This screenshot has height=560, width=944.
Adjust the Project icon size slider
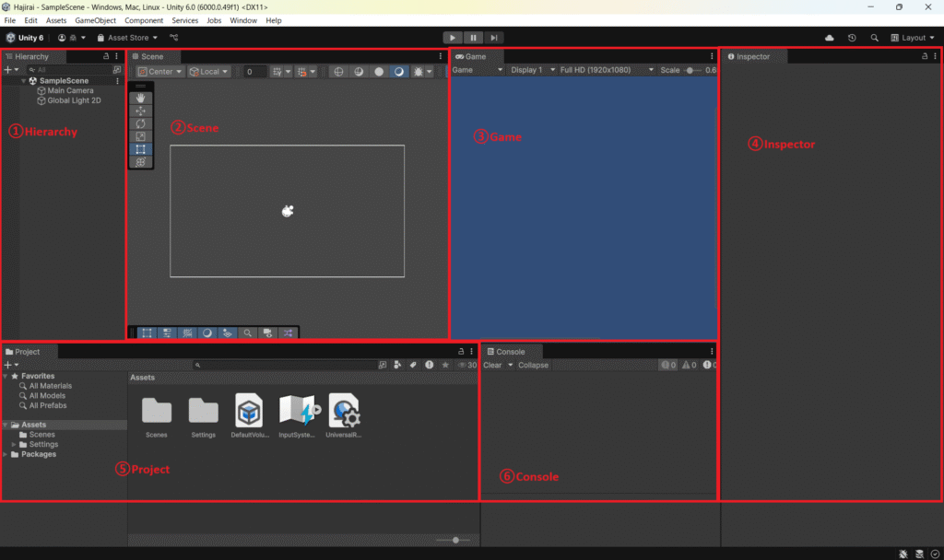[x=455, y=540]
